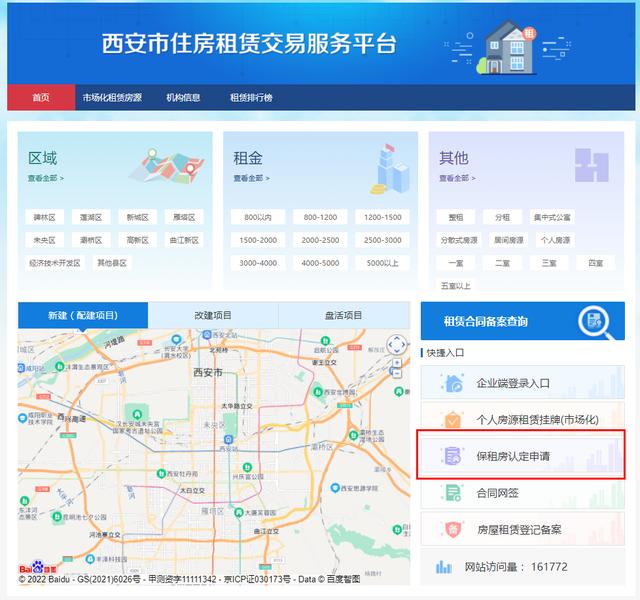Switch to the 盘活项目 tab
640x600 pixels.
coord(344,315)
